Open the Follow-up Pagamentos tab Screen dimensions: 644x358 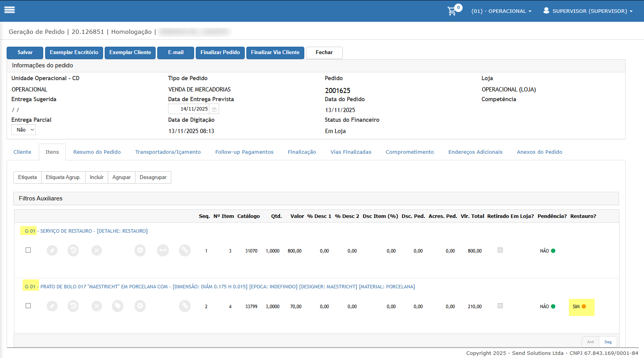click(x=244, y=152)
